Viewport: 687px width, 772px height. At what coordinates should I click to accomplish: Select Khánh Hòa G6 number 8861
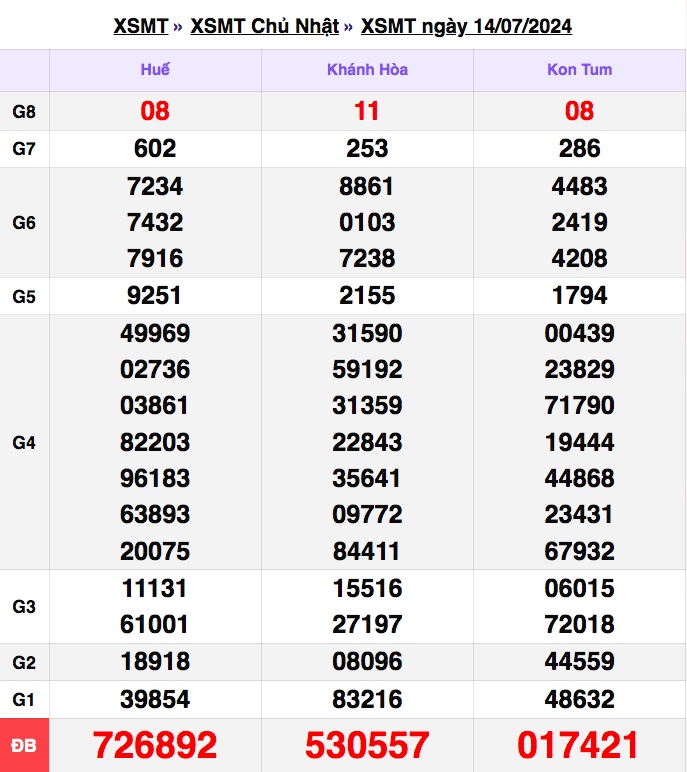pyautogui.click(x=367, y=186)
